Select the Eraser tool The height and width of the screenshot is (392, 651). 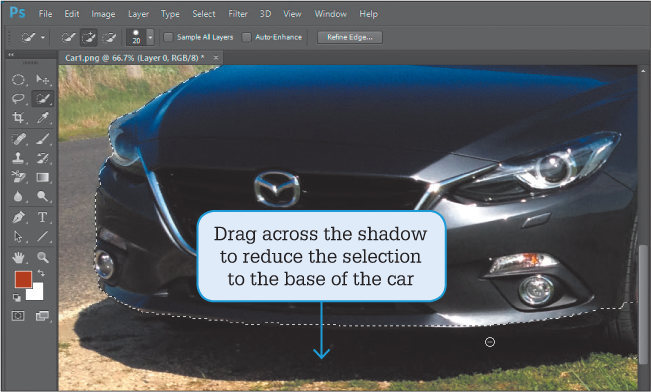coord(18,177)
